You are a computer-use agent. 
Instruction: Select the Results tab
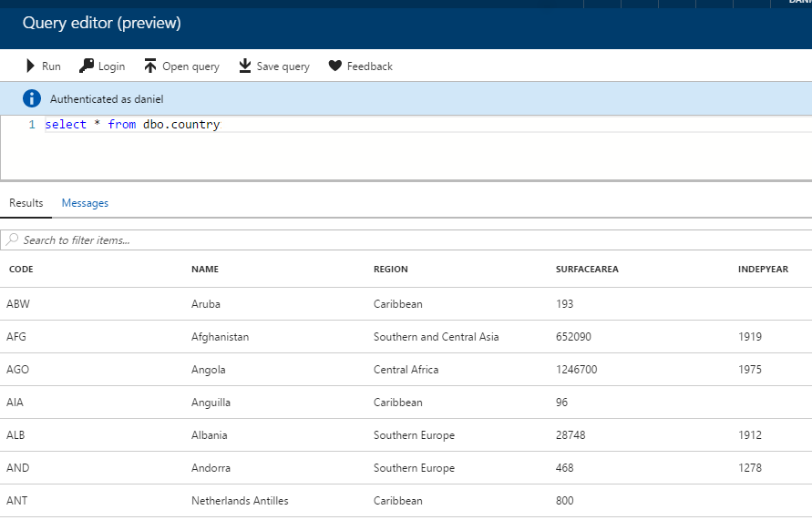(x=26, y=203)
